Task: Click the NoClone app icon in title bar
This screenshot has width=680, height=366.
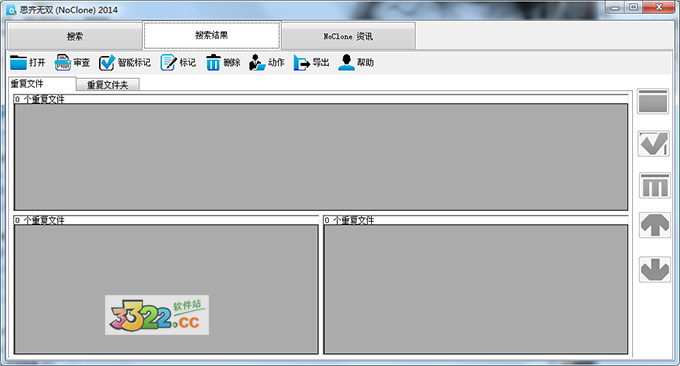Action: (11, 10)
